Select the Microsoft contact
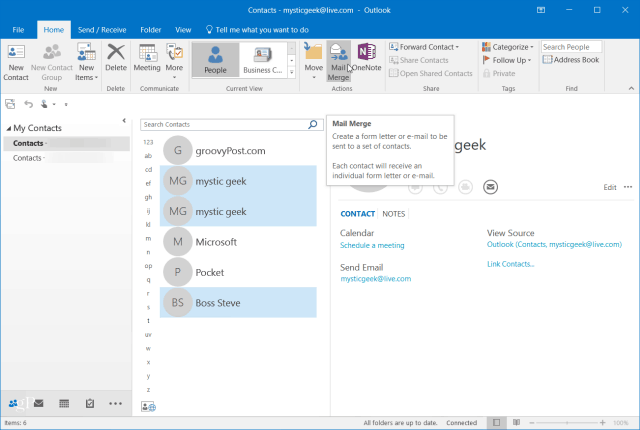640x430 pixels. pyautogui.click(x=238, y=242)
